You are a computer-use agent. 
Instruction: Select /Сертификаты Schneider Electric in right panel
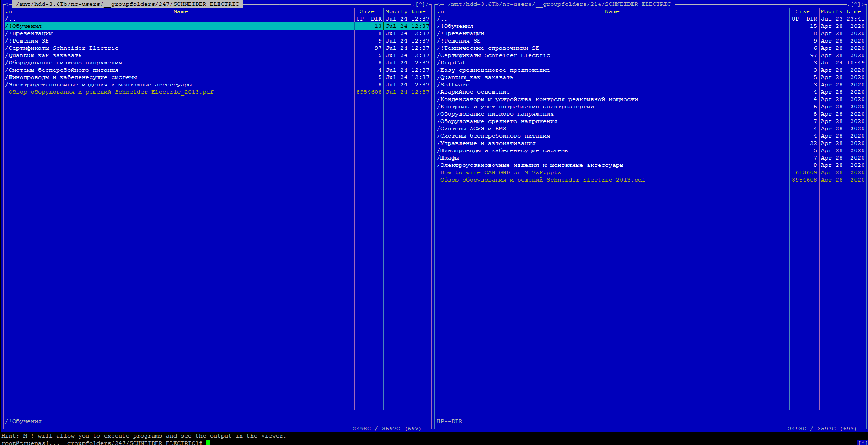point(651,55)
